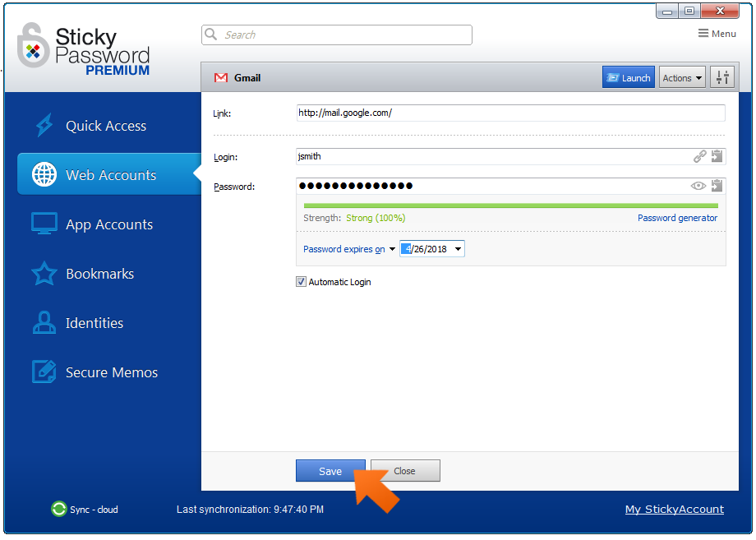Click Last synchronization 9:47:40 PM text
The height and width of the screenshot is (540, 756).
(251, 509)
